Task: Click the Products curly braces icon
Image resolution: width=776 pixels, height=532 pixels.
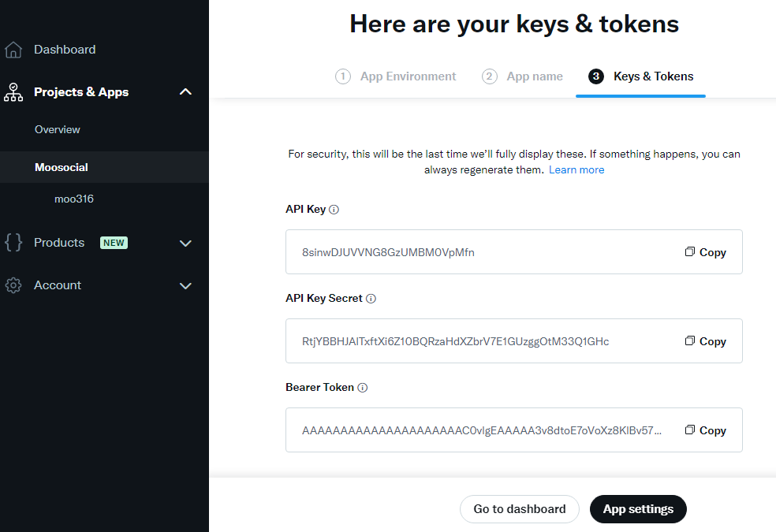Action: [x=13, y=243]
